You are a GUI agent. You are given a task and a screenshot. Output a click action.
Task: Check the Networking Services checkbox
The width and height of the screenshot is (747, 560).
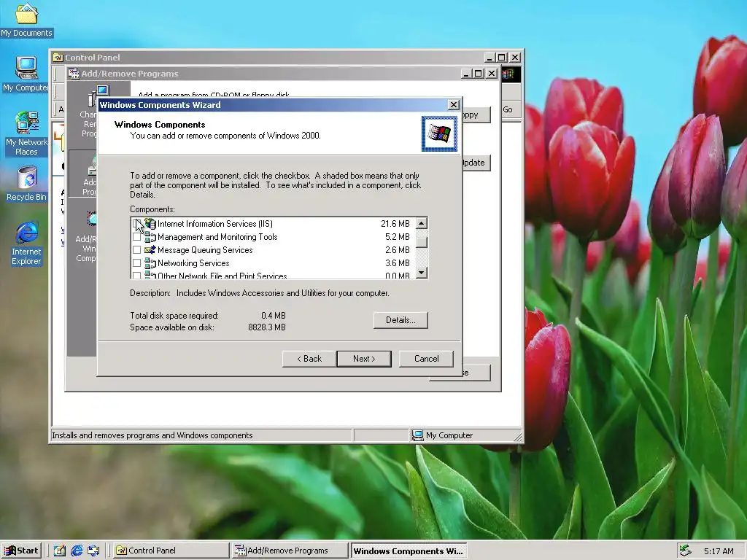[136, 262]
